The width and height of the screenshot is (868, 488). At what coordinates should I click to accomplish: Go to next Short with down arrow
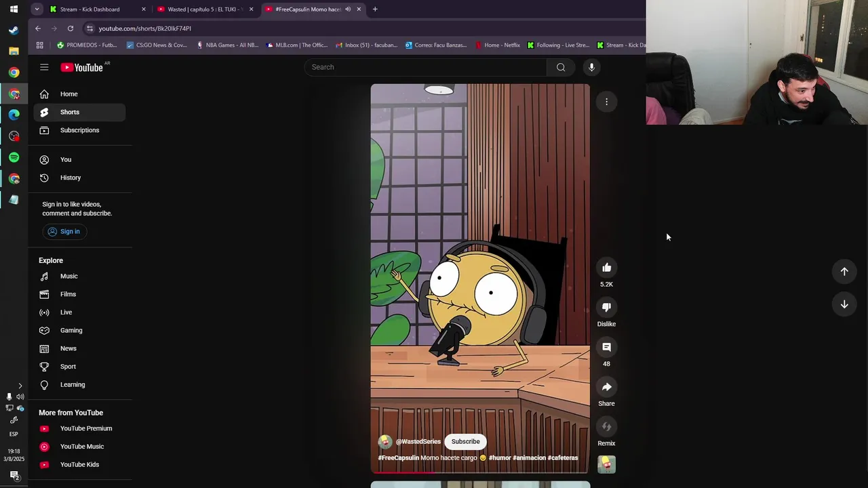coord(844,304)
